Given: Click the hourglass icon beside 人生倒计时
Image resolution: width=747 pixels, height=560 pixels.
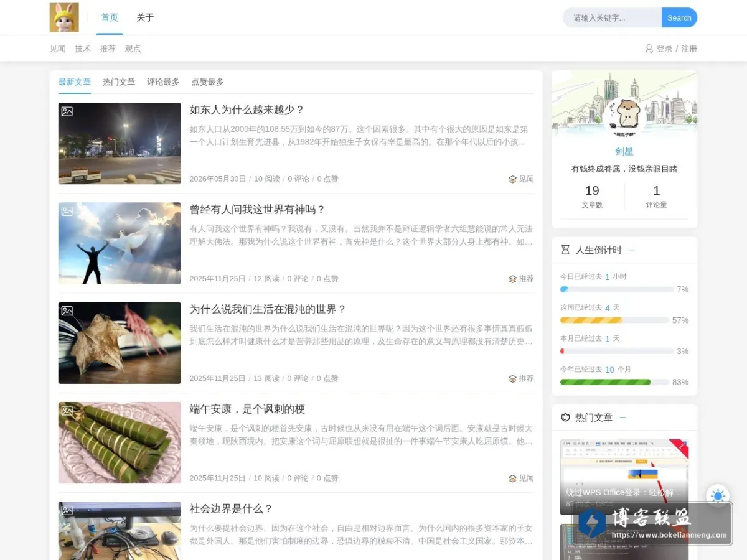Looking at the screenshot, I should click(x=565, y=250).
